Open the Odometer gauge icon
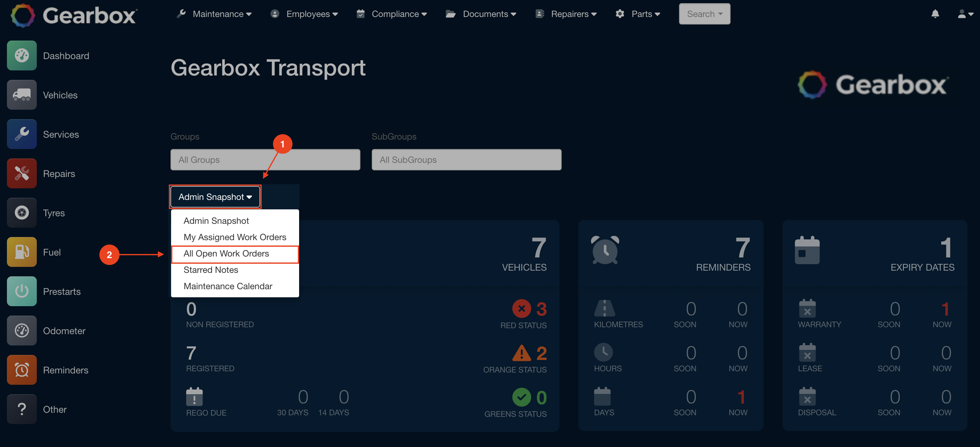Image resolution: width=980 pixels, height=447 pixels. [x=22, y=330]
